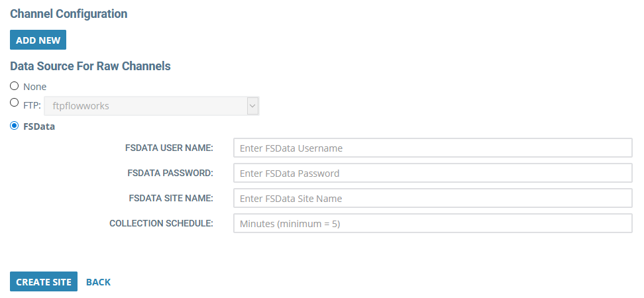
Task: Click into the FSData Password field
Action: coord(433,173)
